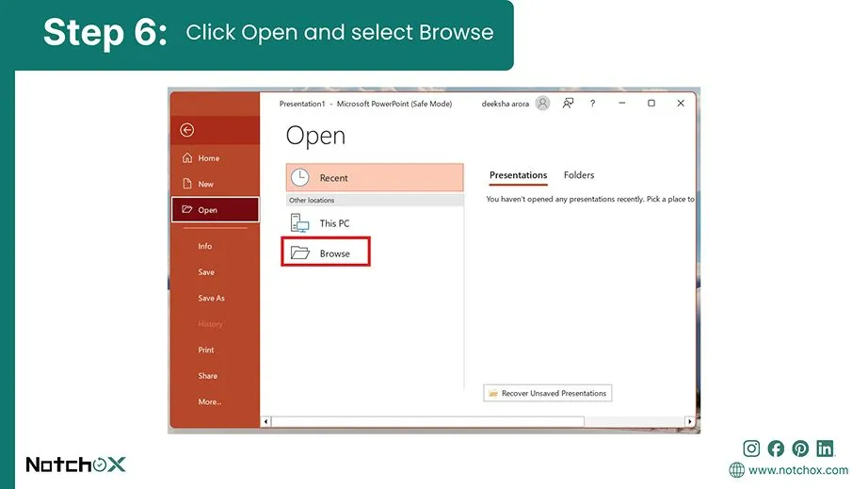
Task: Click the New document icon in sidebar
Action: pyautogui.click(x=187, y=184)
